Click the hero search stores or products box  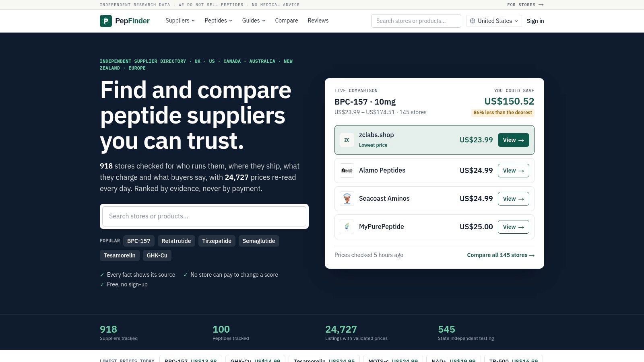[x=204, y=216]
